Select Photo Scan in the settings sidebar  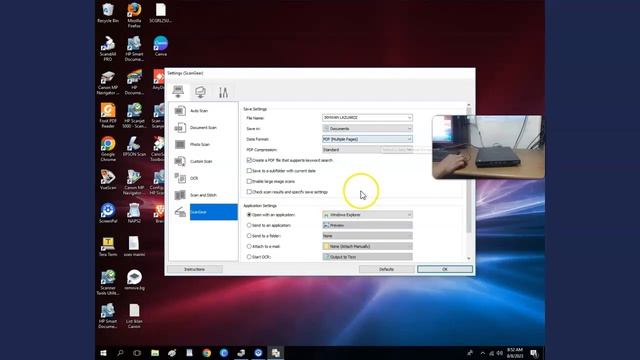(203, 144)
